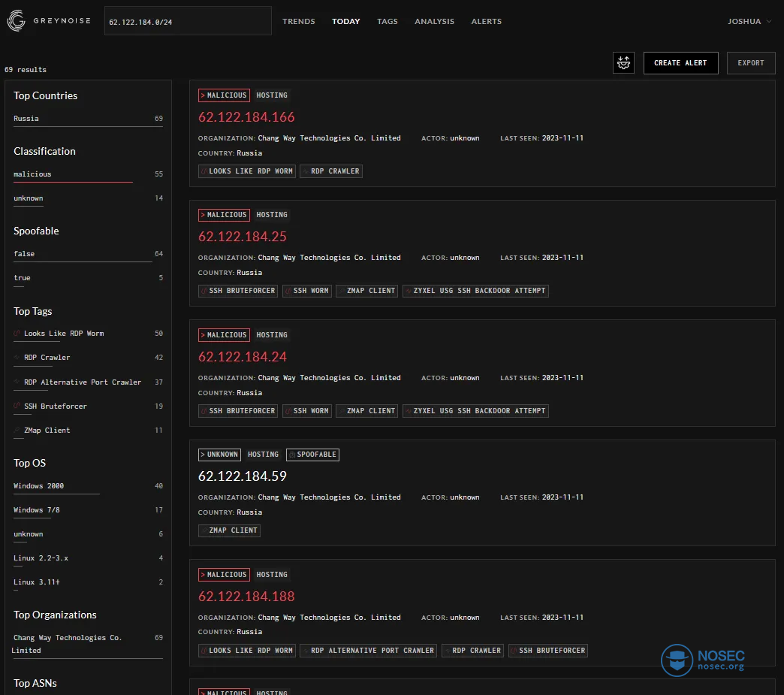This screenshot has height=695, width=784.
Task: Click RDP ALTERNATIVE PORT CRAWLER tag on 62.122.184.188
Action: (369, 651)
